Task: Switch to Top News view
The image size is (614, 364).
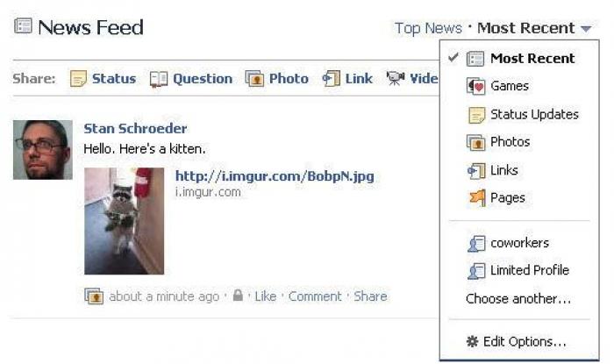Action: pyautogui.click(x=428, y=28)
